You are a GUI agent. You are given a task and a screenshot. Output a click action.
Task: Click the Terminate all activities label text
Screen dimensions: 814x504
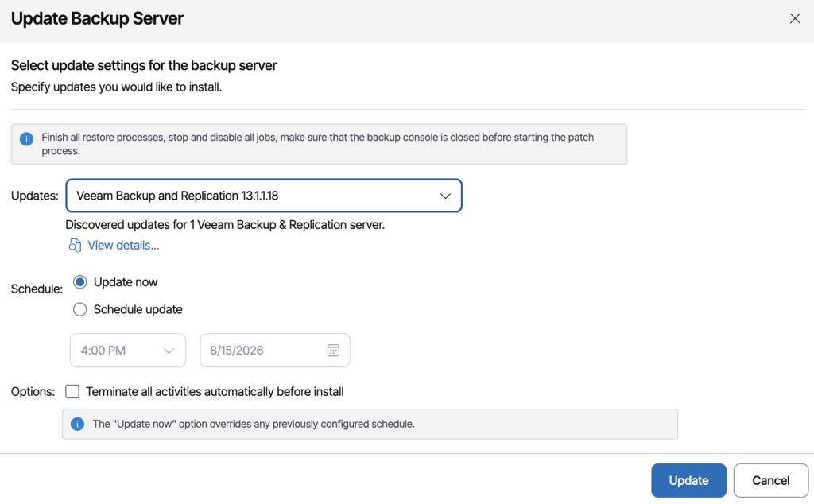click(x=215, y=391)
